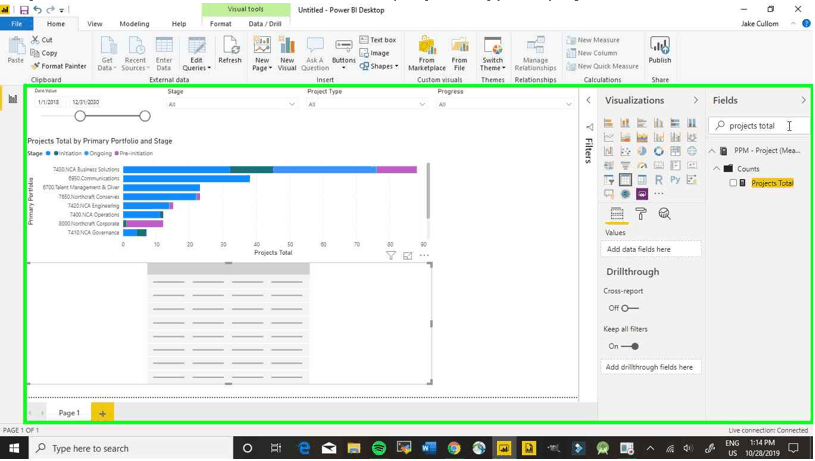
Task: Expand the Filters pane
Action: click(588, 100)
